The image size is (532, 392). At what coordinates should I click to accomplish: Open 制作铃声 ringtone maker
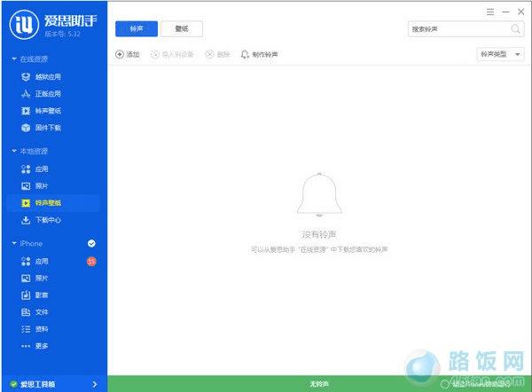point(260,54)
